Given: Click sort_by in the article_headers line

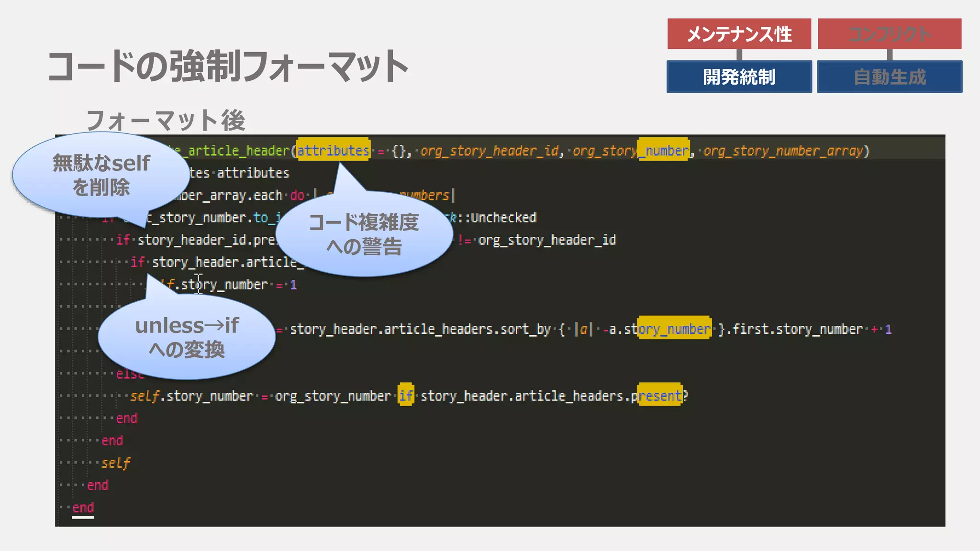Looking at the screenshot, I should [525, 330].
